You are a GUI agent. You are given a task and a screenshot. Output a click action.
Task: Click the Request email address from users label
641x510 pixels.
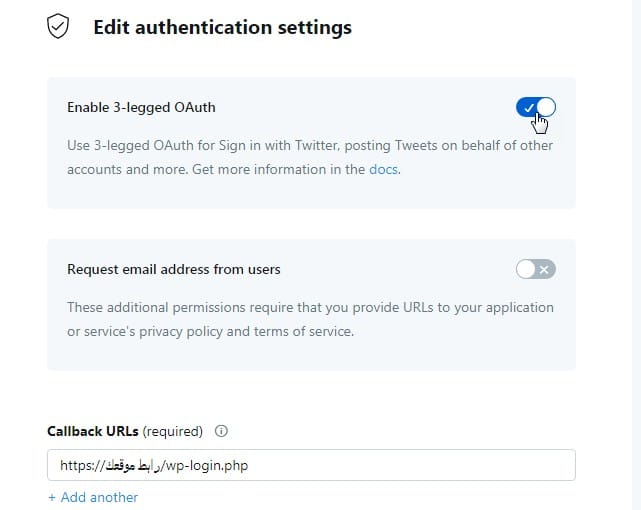(x=174, y=269)
